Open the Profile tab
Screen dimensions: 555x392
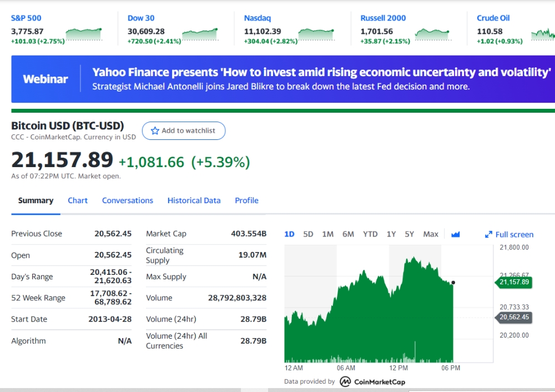click(x=247, y=200)
